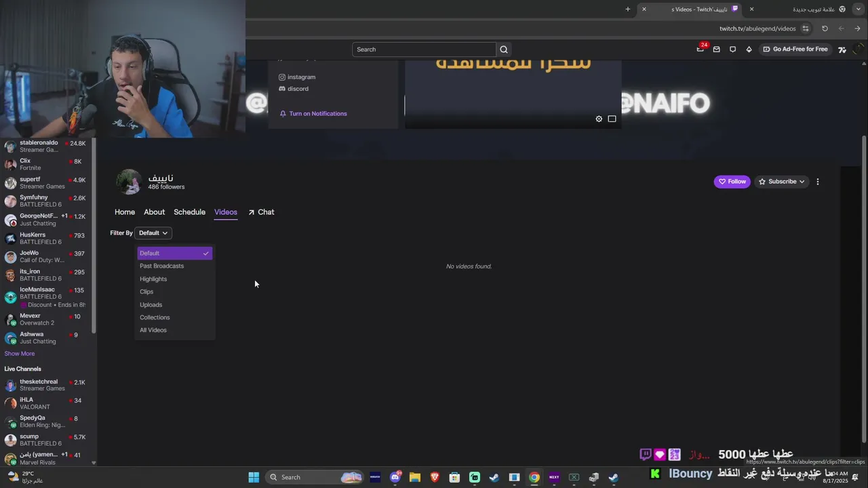Screen dimensions: 868x488
Task: Switch to the About tab
Action: tap(154, 212)
